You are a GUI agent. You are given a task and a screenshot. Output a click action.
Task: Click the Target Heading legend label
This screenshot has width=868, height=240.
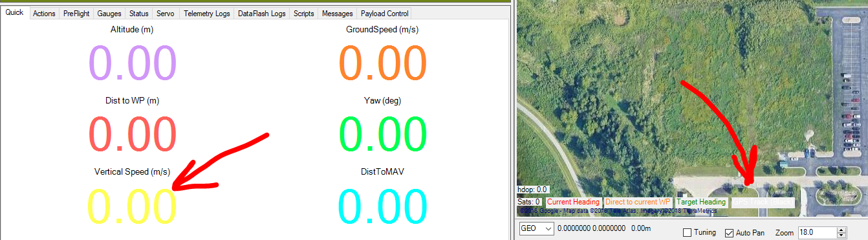[701, 202]
